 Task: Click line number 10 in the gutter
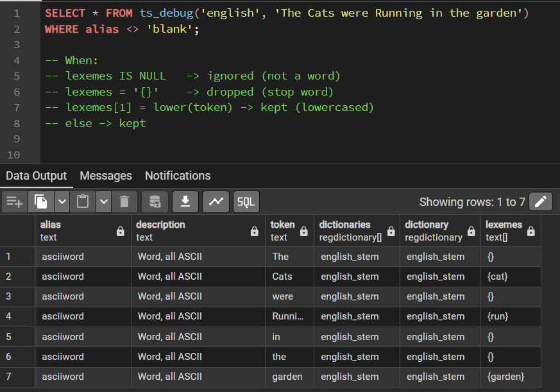[x=13, y=155]
